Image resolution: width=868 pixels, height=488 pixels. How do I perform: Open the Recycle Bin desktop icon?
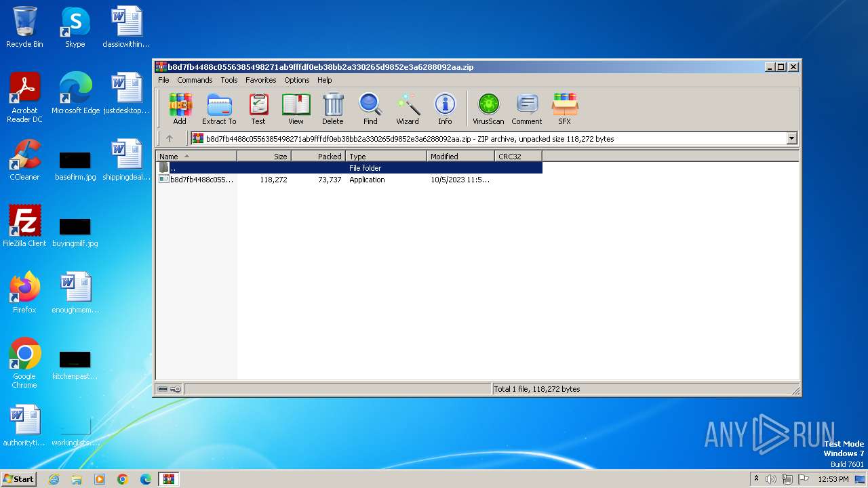[x=24, y=28]
